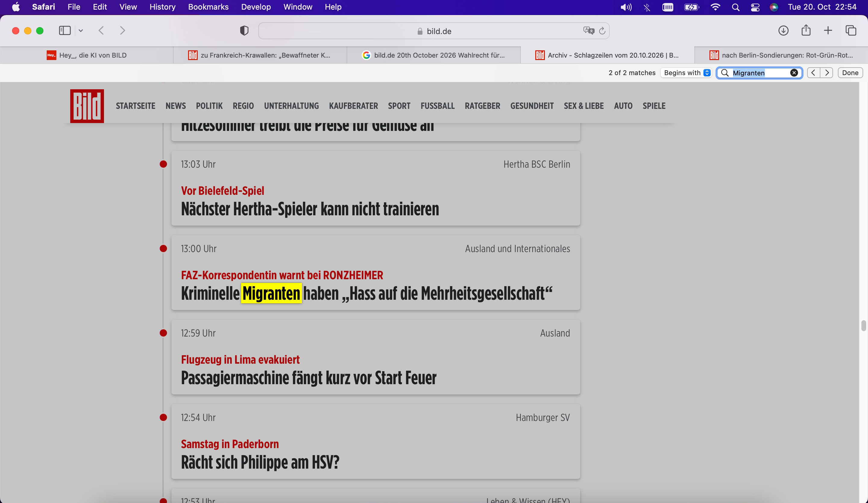Open the Apple menu
The height and width of the screenshot is (503, 868).
click(x=16, y=7)
